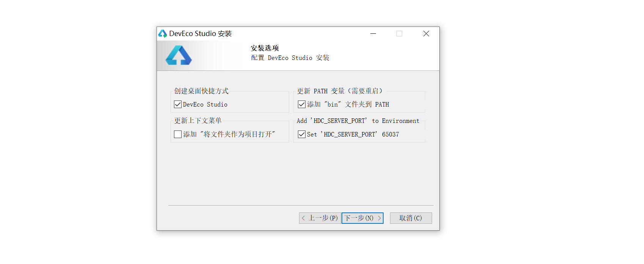Toggle Set 'HDC_SERVER_PORT' 65037 checkbox

point(302,134)
